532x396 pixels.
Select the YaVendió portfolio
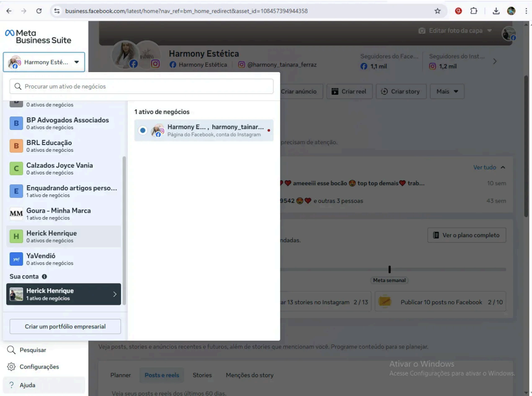pos(64,259)
